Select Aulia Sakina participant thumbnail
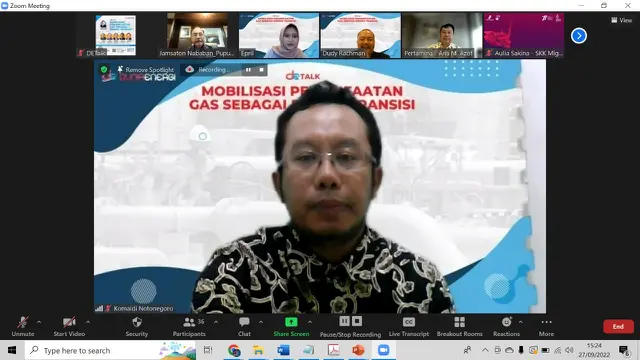Screen dimensions: 640x360 coord(524,35)
